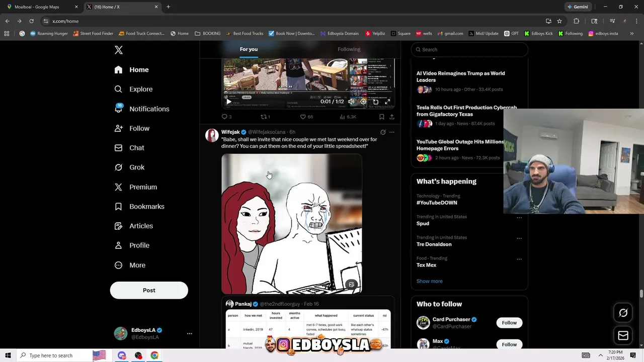The image size is (644, 362).
Task: Open Chat in the sidebar
Action: (129, 148)
